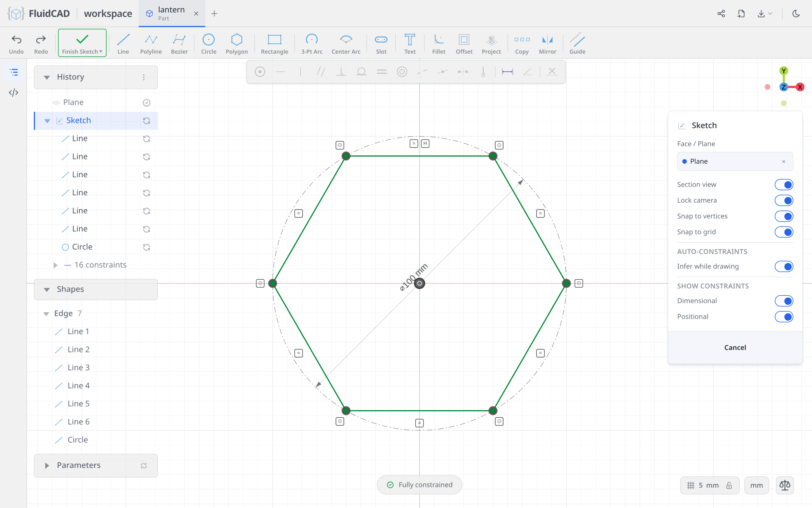
Task: Click the mm units button
Action: (756, 485)
